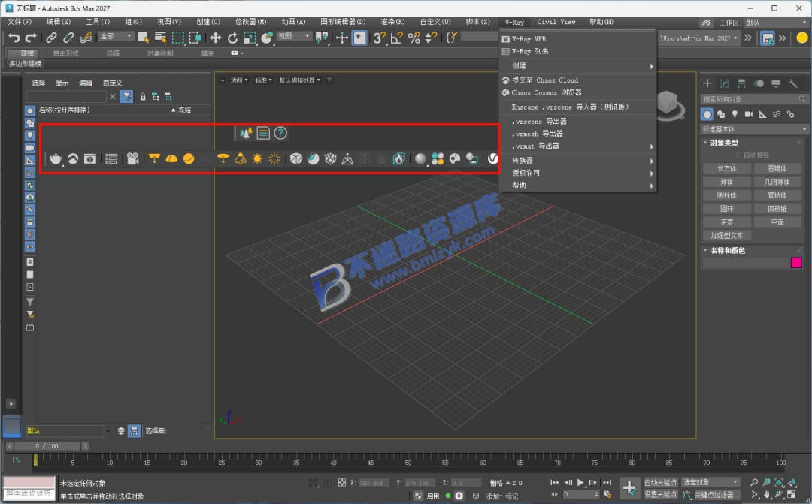
Task: Toggle the Spinner Snap icon
Action: coord(430,38)
